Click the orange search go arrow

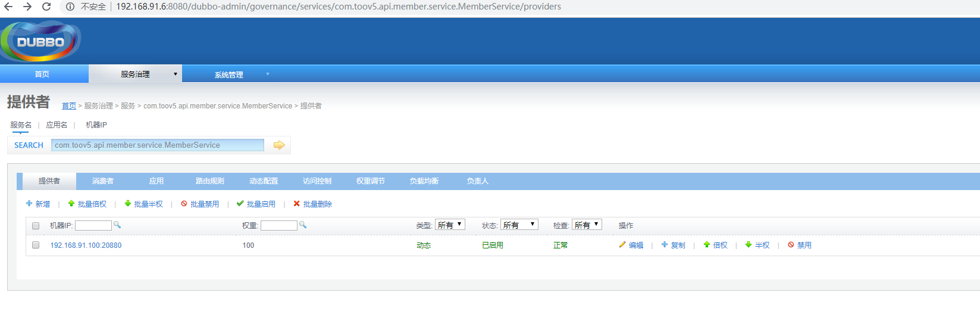pyautogui.click(x=279, y=145)
